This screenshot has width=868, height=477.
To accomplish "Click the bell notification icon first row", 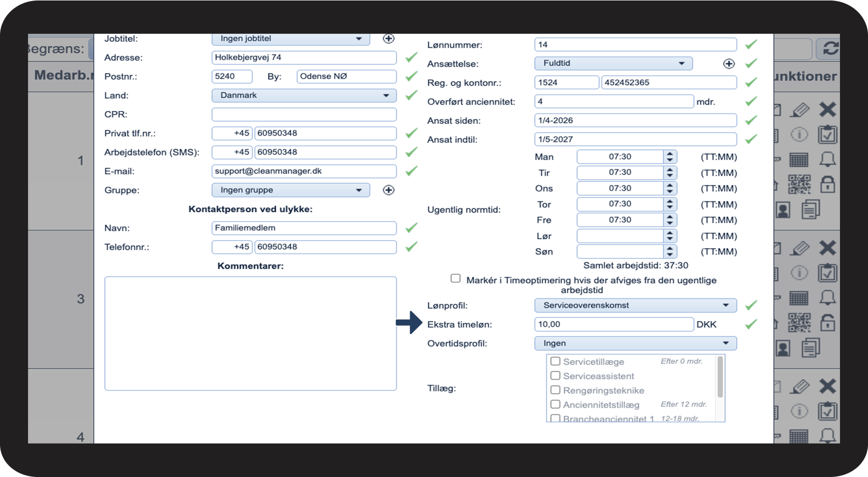I will (828, 159).
